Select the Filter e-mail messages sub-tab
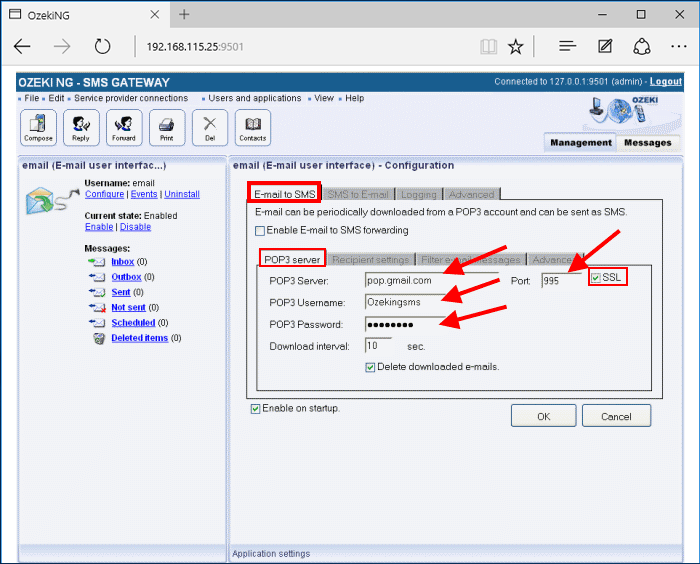Viewport: 700px width, 564px height. 471,259
